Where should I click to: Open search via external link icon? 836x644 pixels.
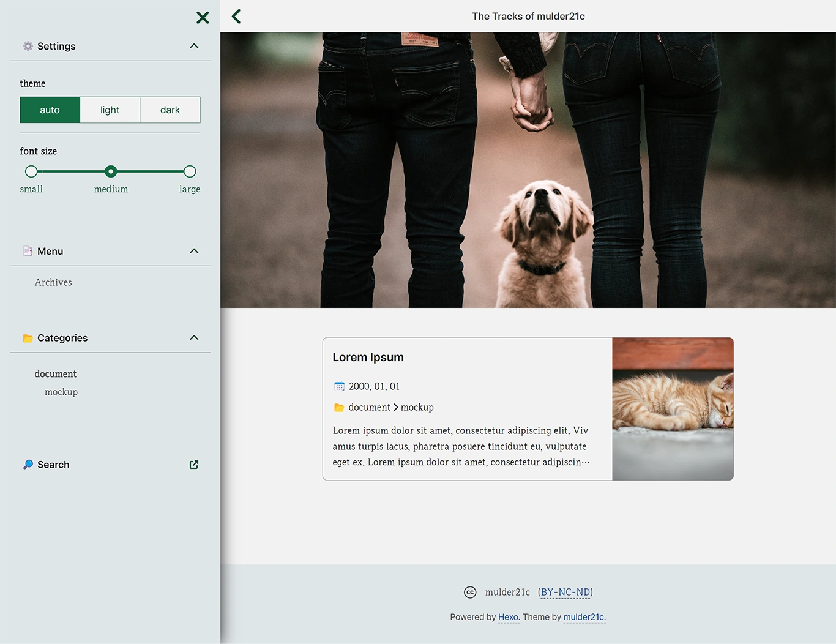point(194,465)
